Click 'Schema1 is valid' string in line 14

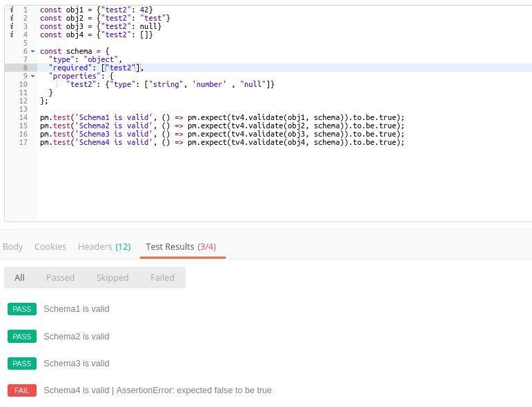coord(114,117)
